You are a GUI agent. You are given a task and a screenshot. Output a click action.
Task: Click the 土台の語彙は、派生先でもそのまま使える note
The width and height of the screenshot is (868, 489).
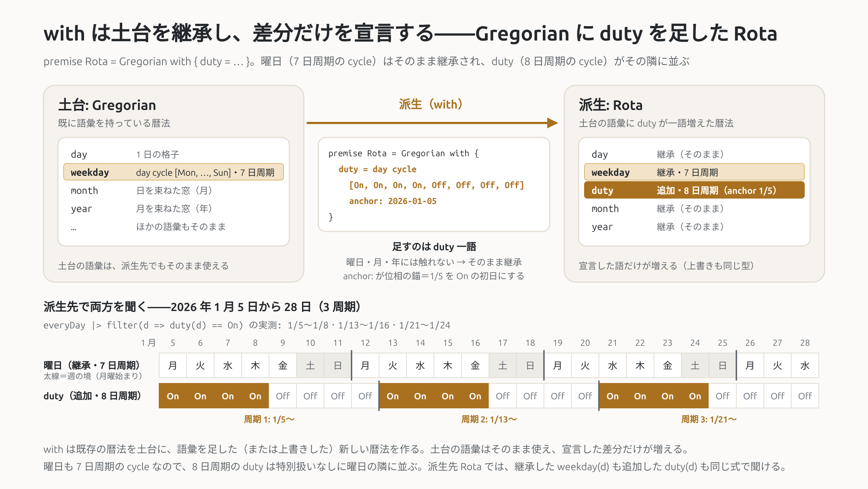coord(143,266)
